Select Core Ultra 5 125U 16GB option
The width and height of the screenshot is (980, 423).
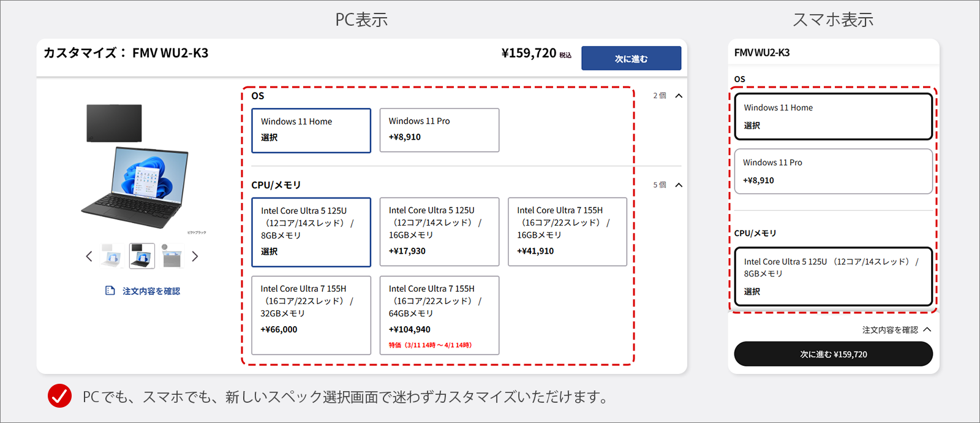pos(439,232)
